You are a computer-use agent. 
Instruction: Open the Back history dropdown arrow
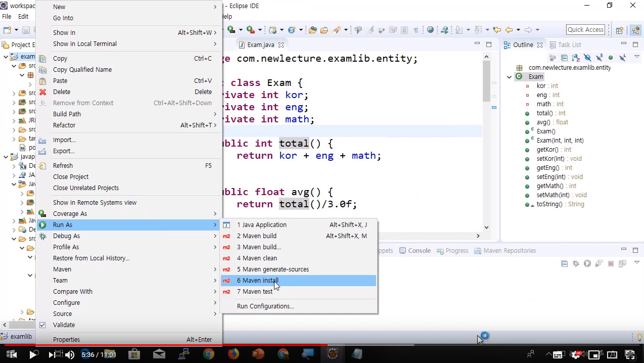pyautogui.click(x=518, y=30)
